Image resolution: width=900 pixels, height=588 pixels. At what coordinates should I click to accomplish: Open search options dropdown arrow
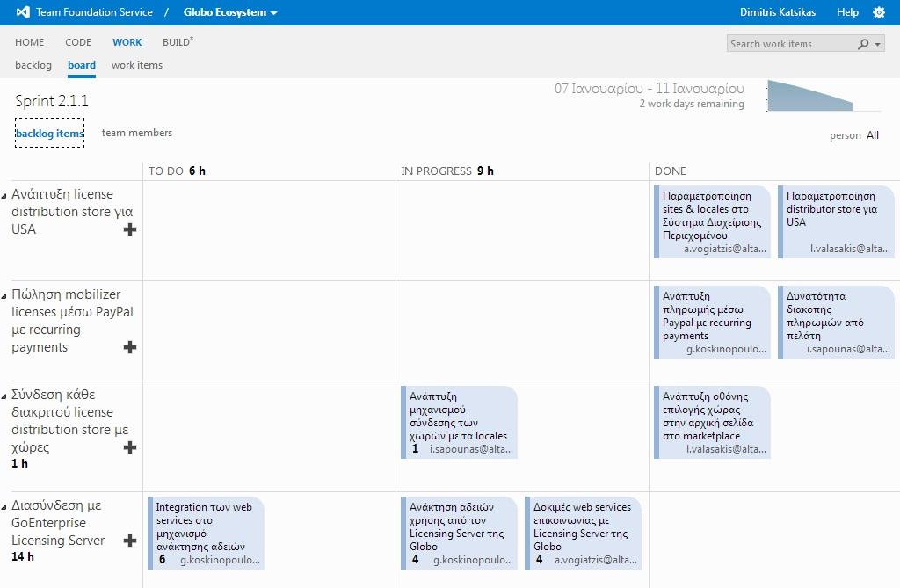878,44
